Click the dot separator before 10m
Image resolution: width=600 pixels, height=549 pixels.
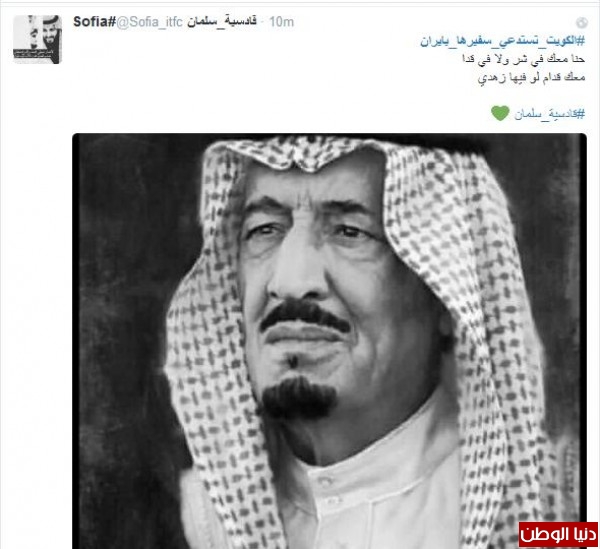(262, 22)
